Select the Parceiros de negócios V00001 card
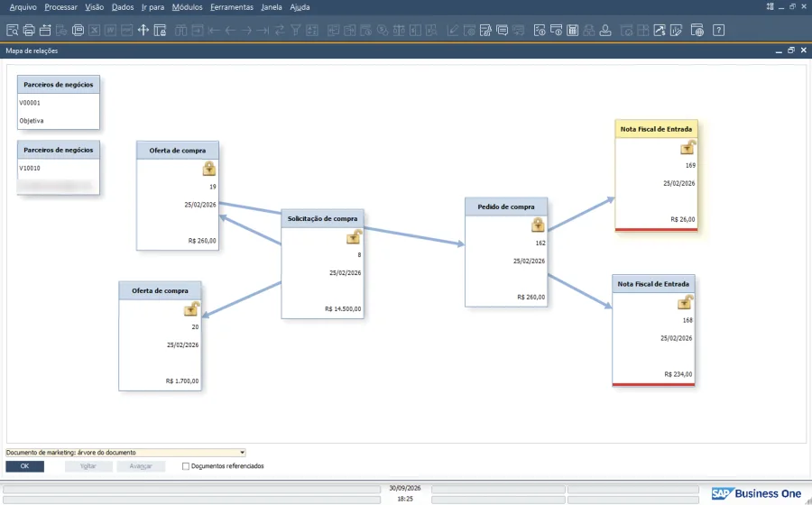The image size is (812, 505). 59,103
